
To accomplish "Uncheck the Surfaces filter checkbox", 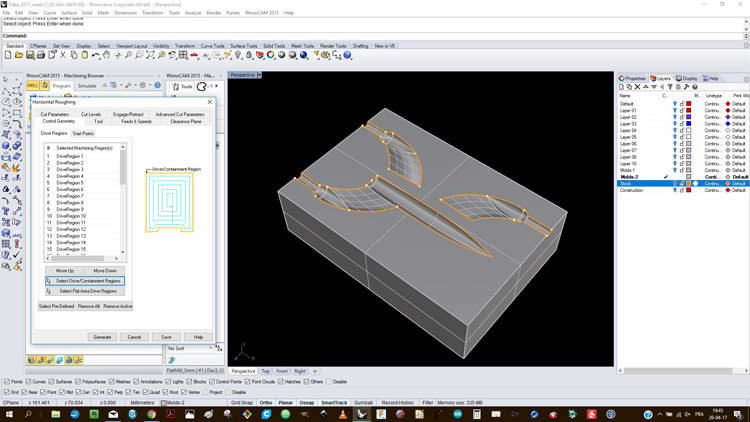I will (x=52, y=382).
